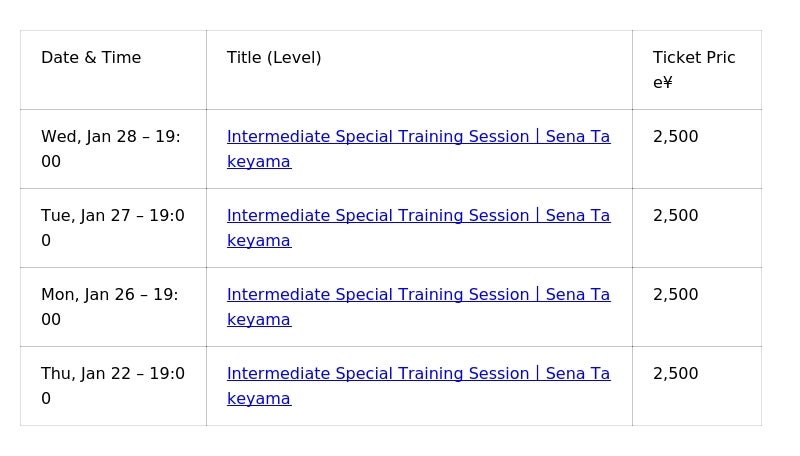
Task: Open the Thu, Jan 22 training session link
Action: pyautogui.click(x=418, y=374)
